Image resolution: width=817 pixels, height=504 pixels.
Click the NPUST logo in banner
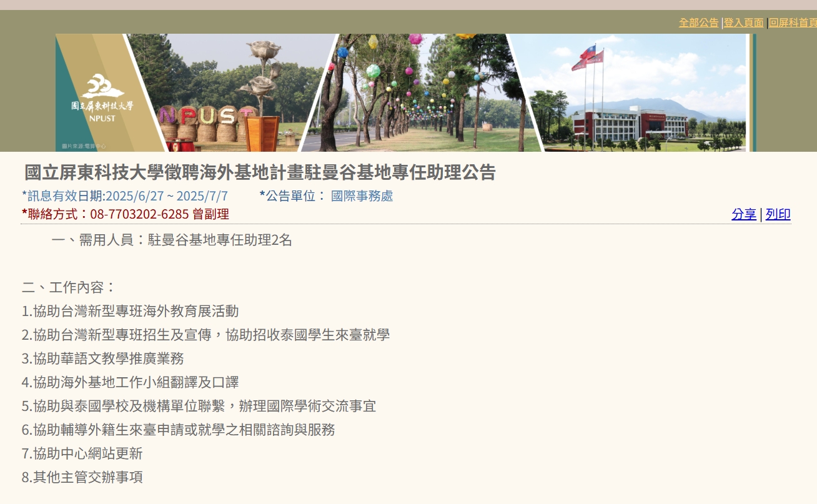(102, 99)
